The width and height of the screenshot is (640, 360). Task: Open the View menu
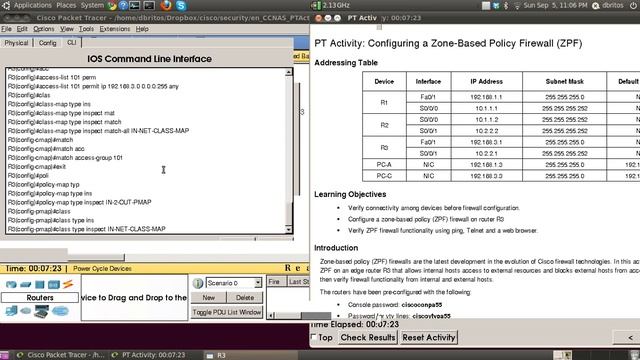coord(67,29)
